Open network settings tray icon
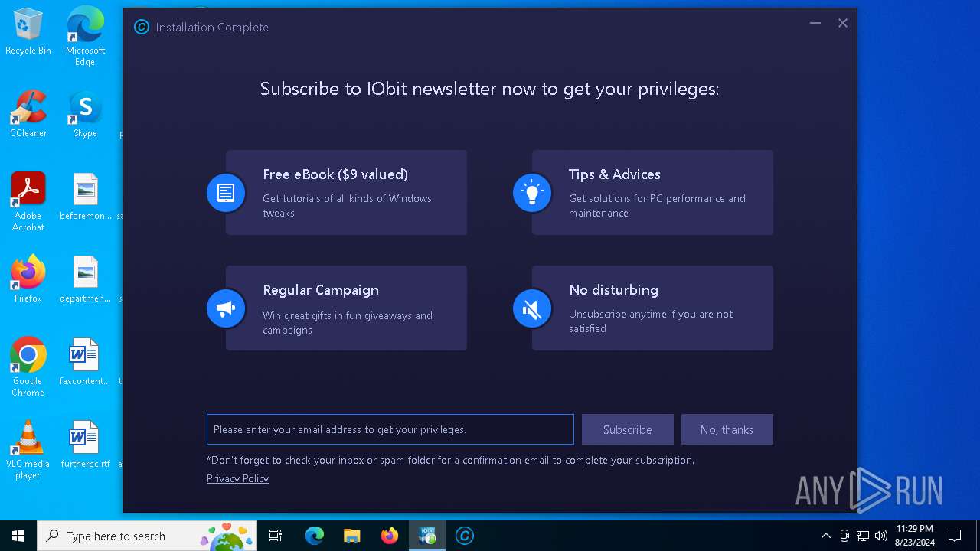980x551 pixels. coord(863,536)
